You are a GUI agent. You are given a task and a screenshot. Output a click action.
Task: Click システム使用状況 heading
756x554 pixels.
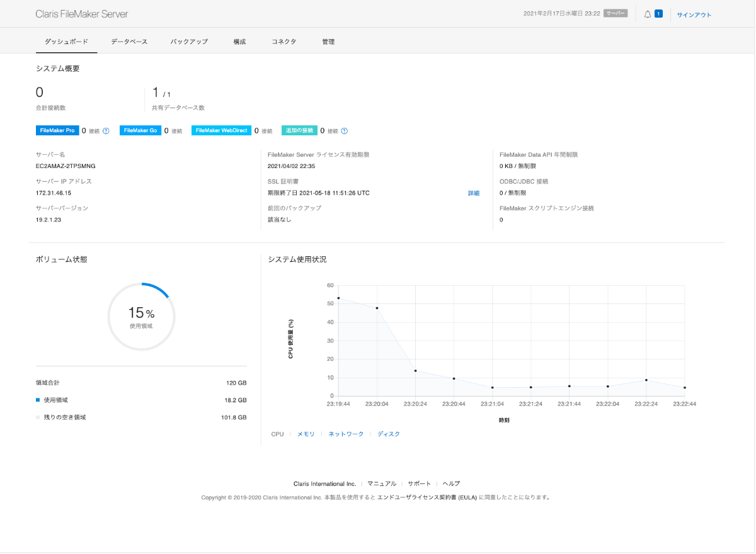coord(297,259)
